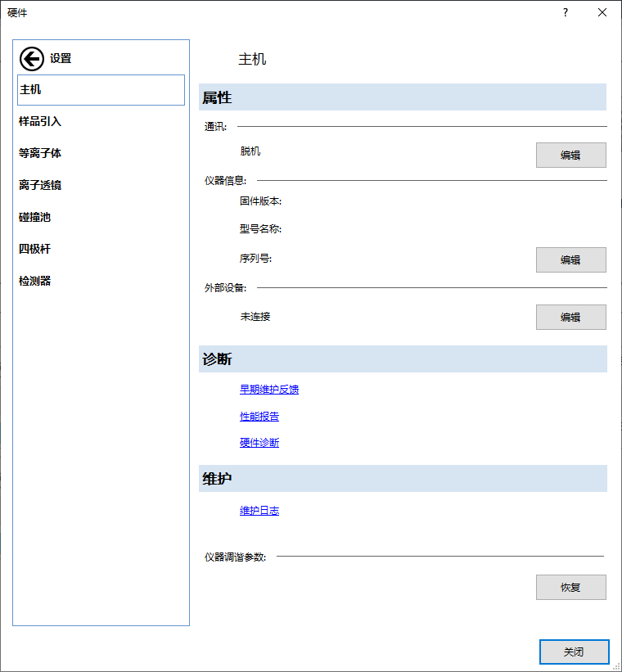The height and width of the screenshot is (672, 622).
Task: Go to the 检测器 settings
Action: click(34, 281)
